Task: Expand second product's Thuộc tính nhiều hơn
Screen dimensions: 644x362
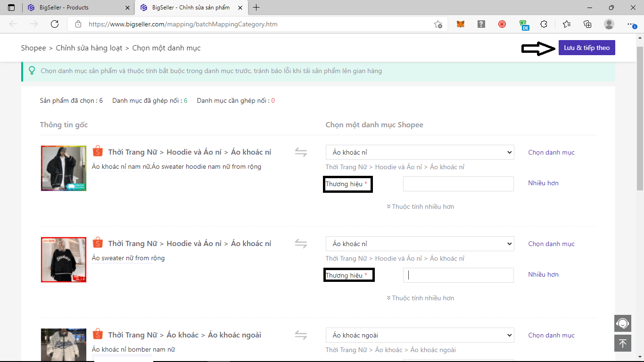Action: 420,298
